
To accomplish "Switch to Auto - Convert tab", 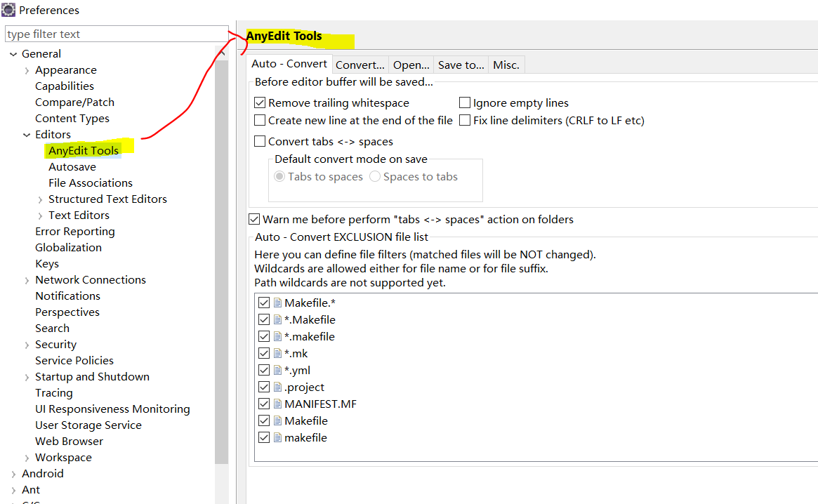I will point(289,64).
